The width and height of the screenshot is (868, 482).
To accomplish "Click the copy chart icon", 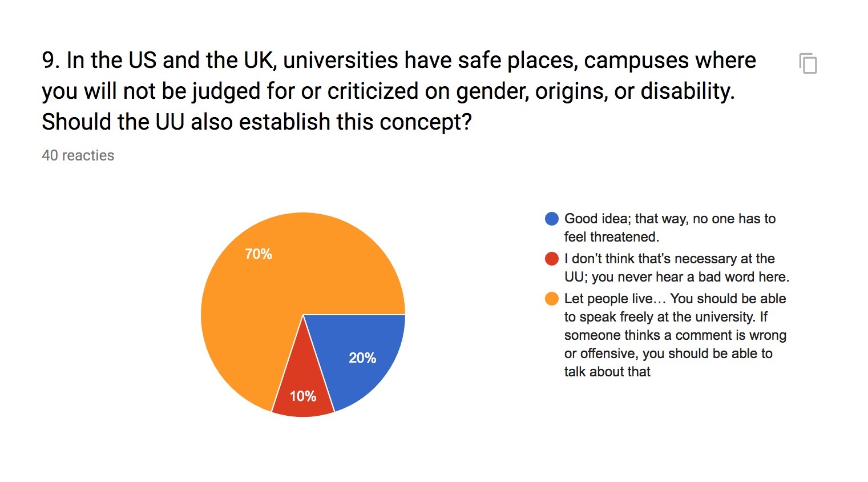I will tap(808, 63).
